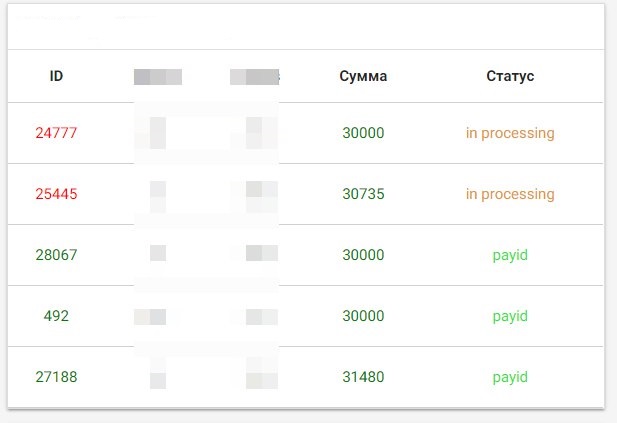Open record ID 492

[56, 316]
